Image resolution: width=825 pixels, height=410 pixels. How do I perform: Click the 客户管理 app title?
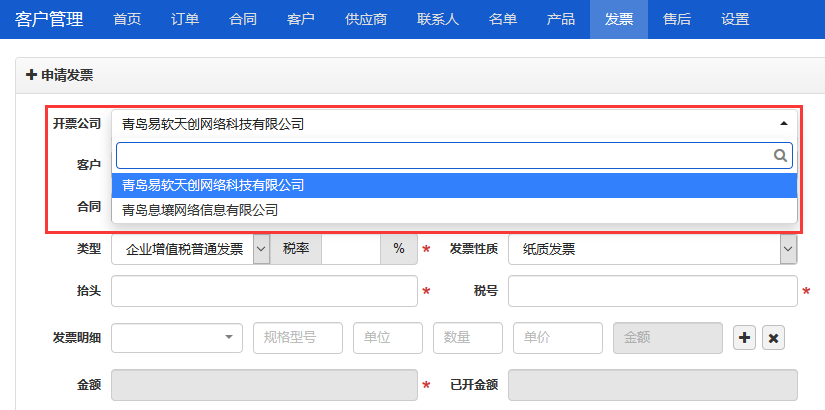(x=49, y=19)
